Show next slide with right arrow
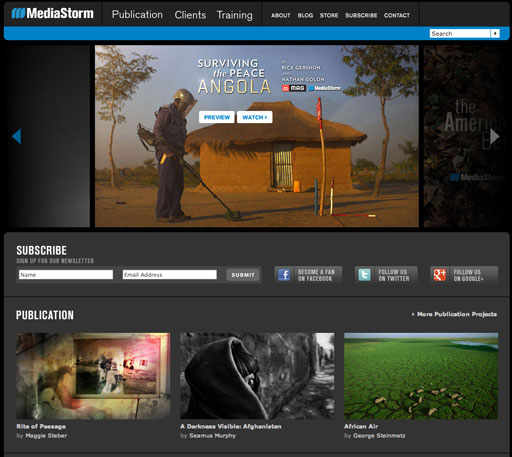 pos(495,136)
